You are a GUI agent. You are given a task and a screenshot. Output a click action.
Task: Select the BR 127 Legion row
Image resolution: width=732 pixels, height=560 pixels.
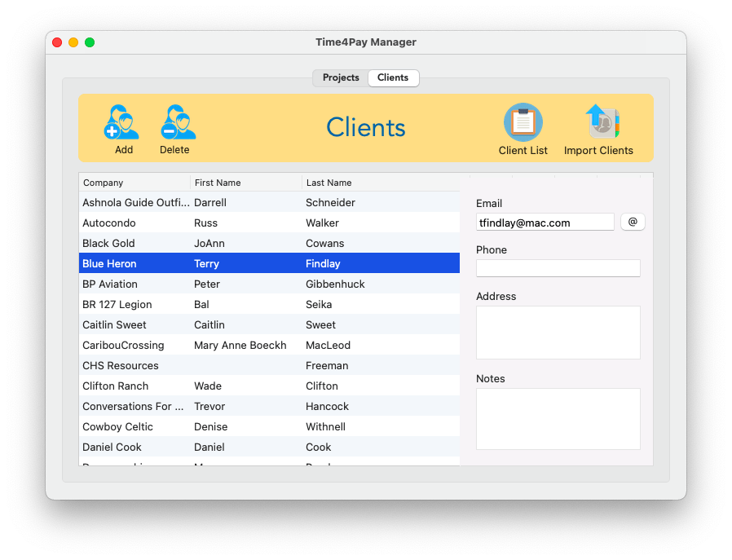[269, 304]
